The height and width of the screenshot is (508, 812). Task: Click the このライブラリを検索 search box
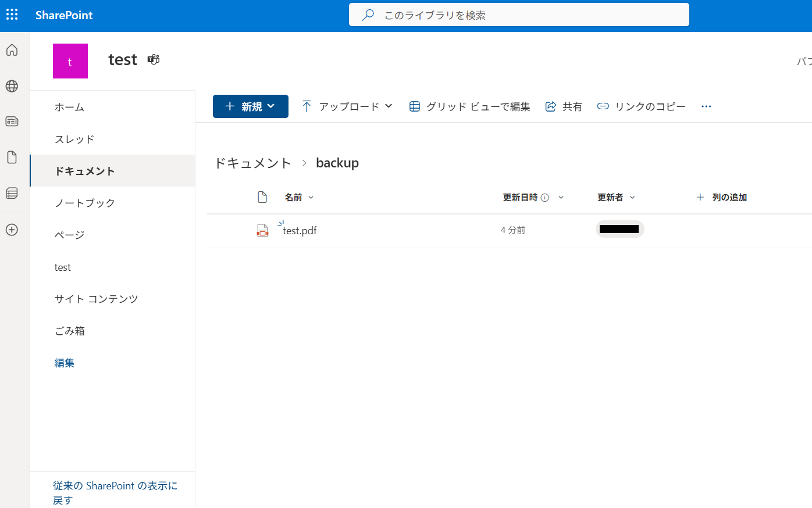tap(519, 15)
